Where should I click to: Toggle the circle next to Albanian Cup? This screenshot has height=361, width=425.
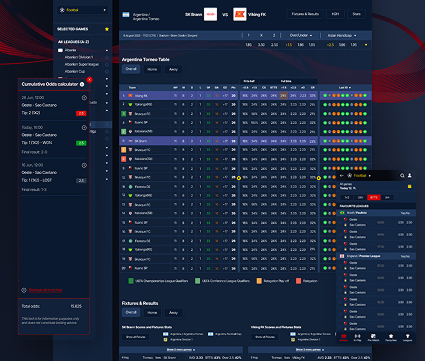(107, 71)
